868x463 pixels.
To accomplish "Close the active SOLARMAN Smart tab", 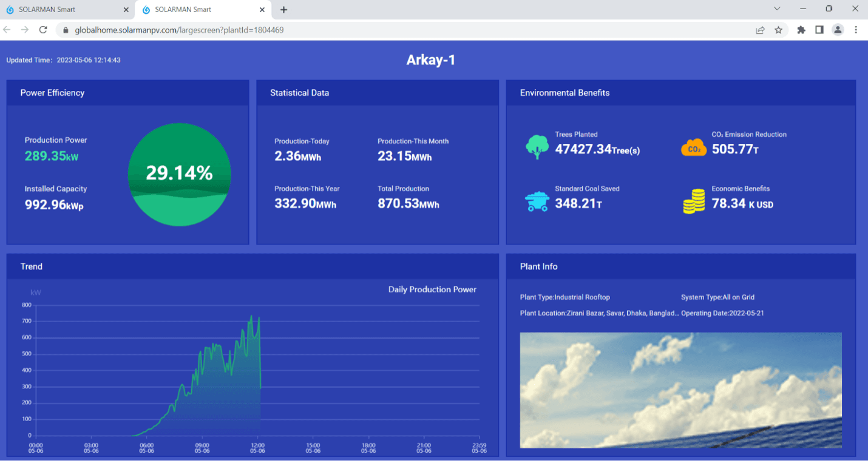I will [262, 10].
